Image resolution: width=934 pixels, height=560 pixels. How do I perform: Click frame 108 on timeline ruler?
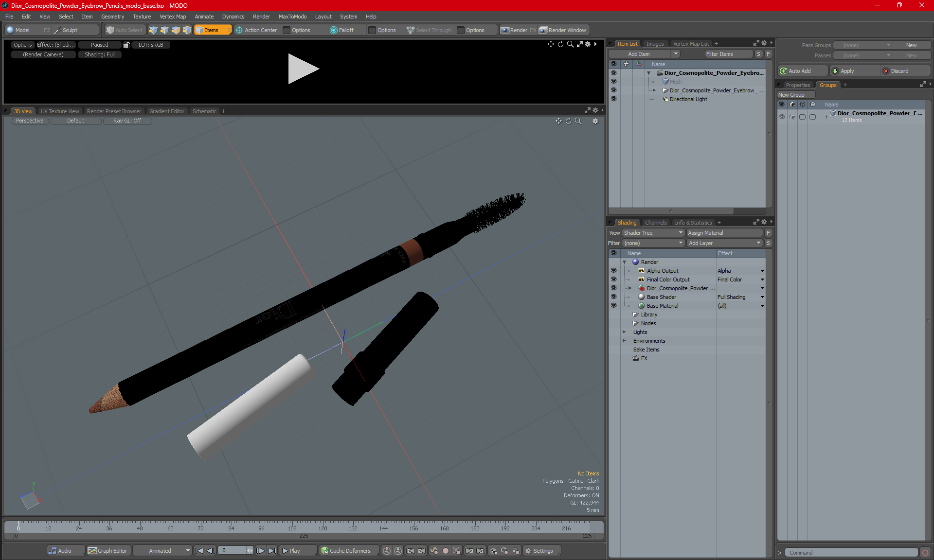click(292, 528)
